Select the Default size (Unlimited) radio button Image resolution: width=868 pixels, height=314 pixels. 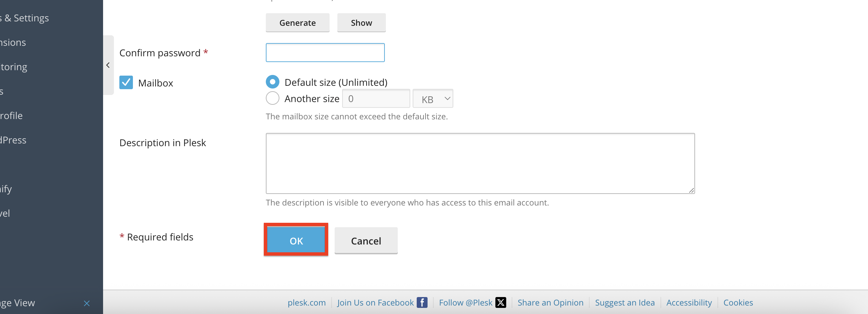pyautogui.click(x=273, y=82)
